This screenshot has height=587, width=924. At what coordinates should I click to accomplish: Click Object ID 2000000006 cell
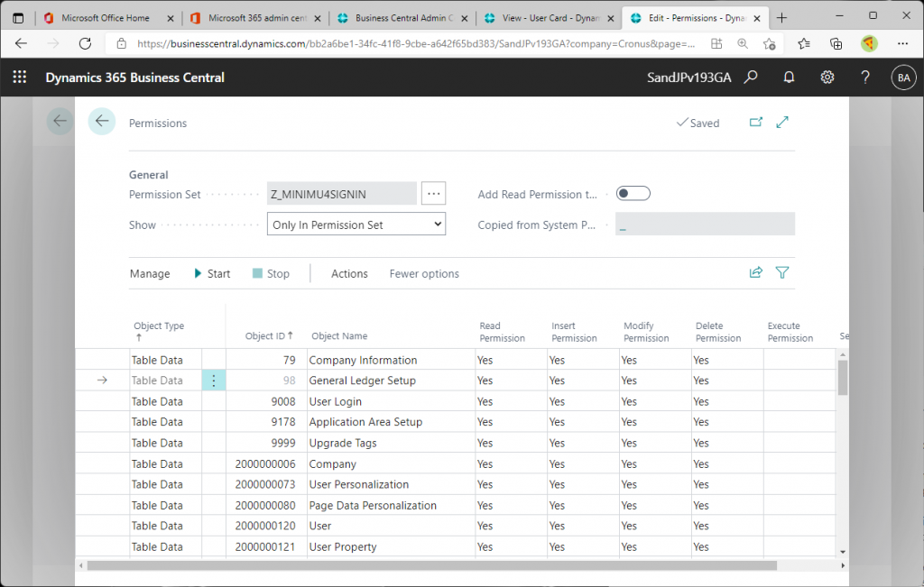pos(265,464)
